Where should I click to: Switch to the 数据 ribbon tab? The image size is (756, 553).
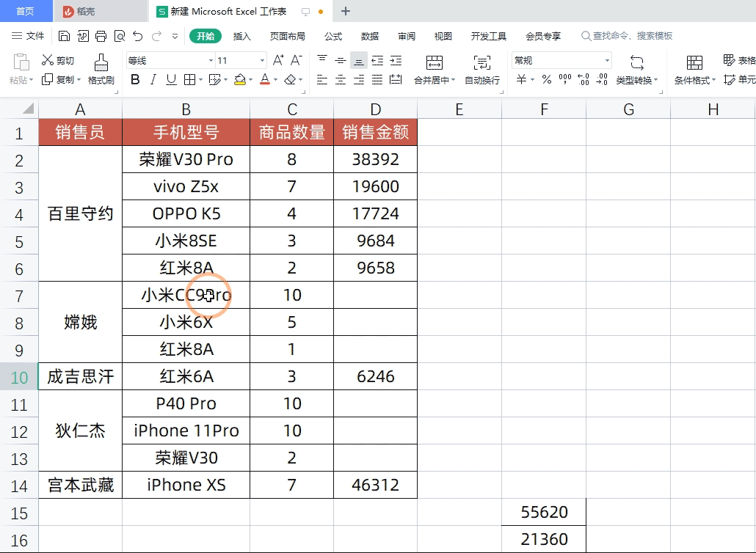point(368,35)
